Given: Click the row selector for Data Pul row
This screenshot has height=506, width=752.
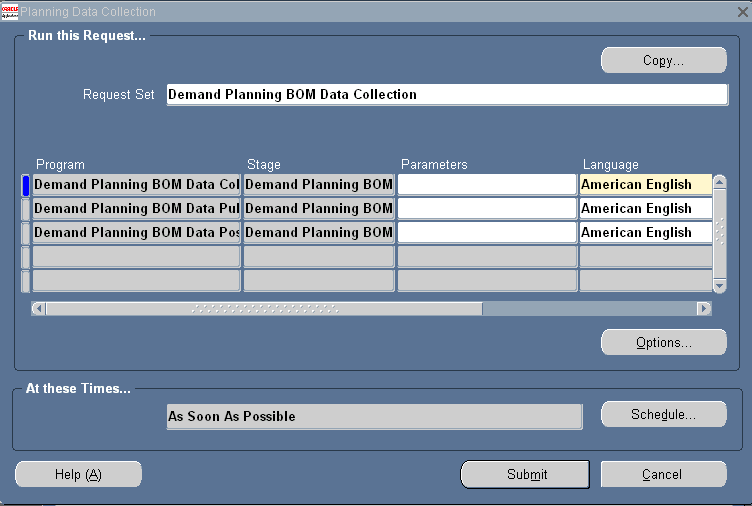Looking at the screenshot, I should pos(26,209).
